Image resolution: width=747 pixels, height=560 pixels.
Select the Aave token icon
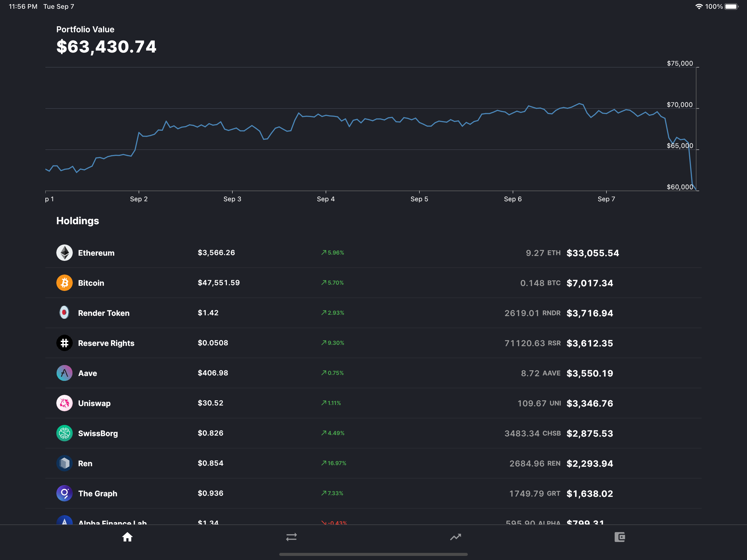click(x=64, y=373)
